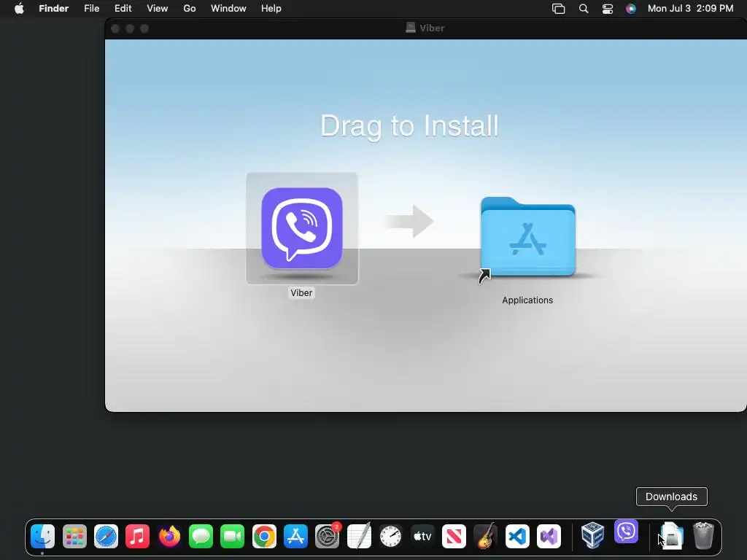The width and height of the screenshot is (747, 560).
Task: Open Spotlight search in the menu bar
Action: pos(584,9)
